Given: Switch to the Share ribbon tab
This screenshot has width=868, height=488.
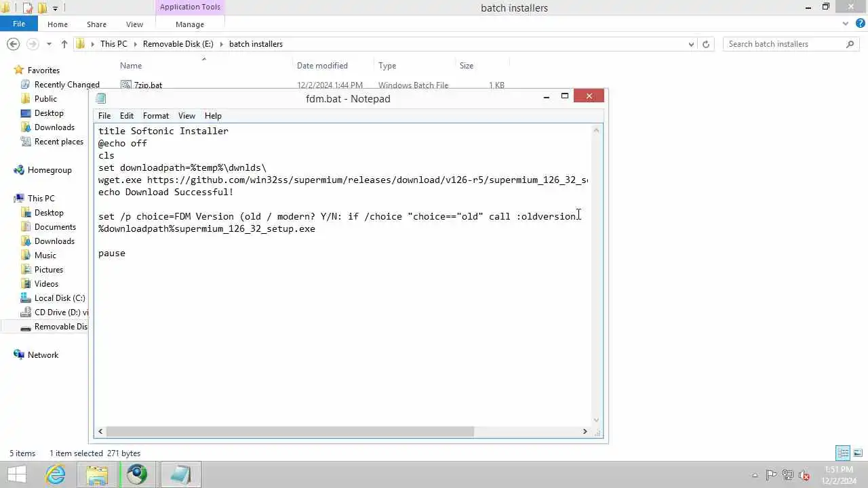Looking at the screenshot, I should 96,24.
